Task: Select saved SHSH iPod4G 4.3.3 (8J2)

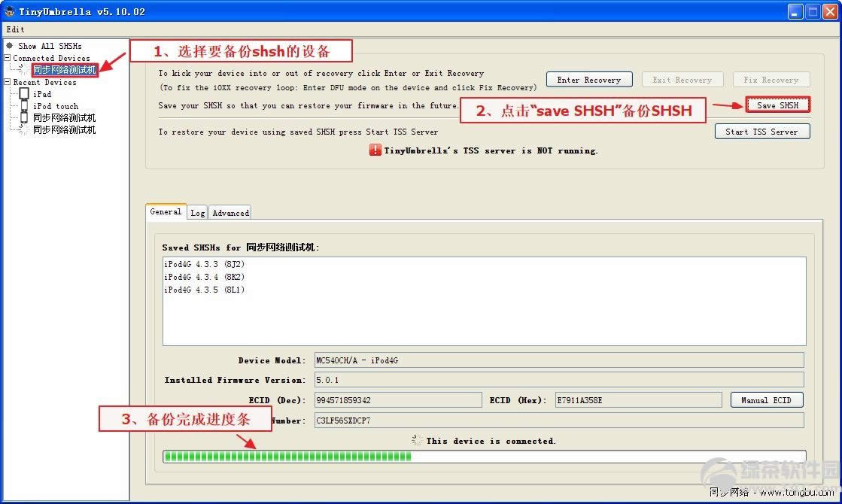Action: [204, 264]
